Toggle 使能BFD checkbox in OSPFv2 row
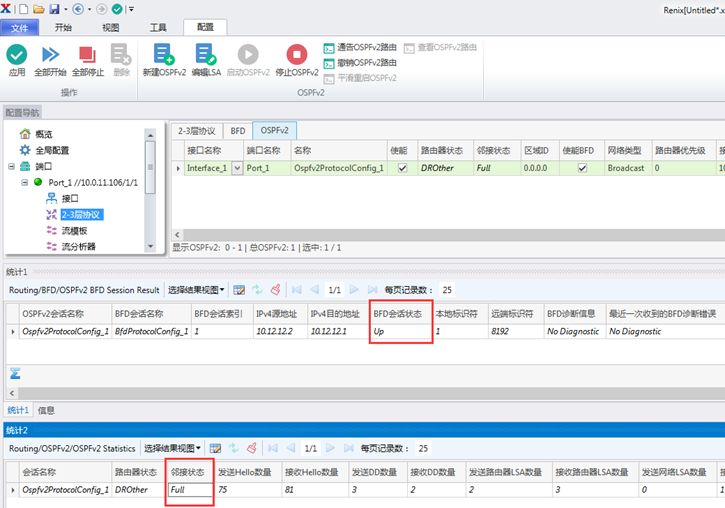The image size is (725, 508). click(x=582, y=168)
